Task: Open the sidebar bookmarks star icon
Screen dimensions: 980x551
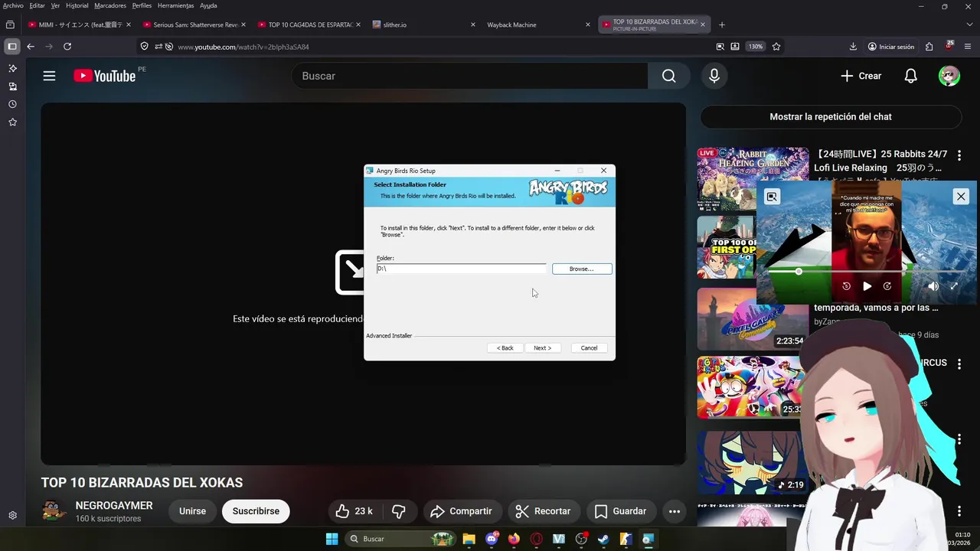Action: pos(12,122)
